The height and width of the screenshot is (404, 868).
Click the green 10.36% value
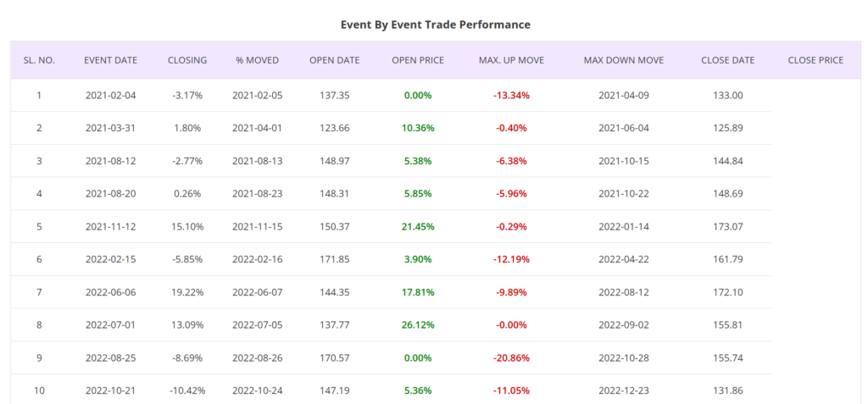418,128
